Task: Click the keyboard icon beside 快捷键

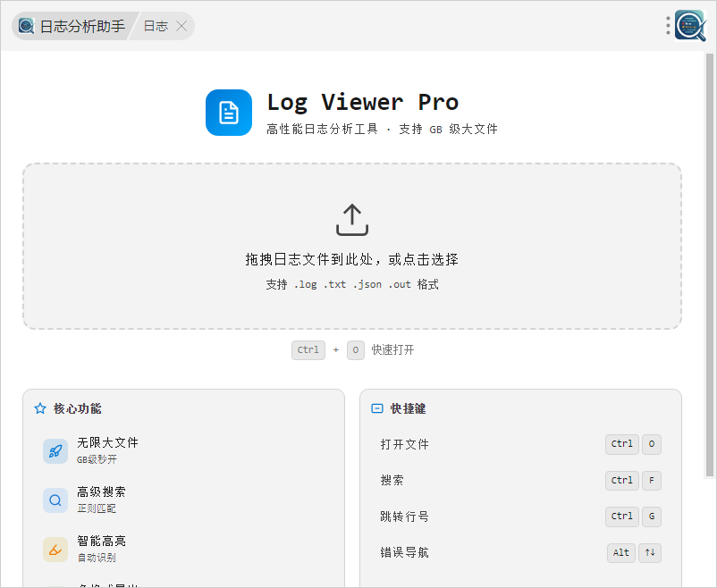Action: pos(377,408)
